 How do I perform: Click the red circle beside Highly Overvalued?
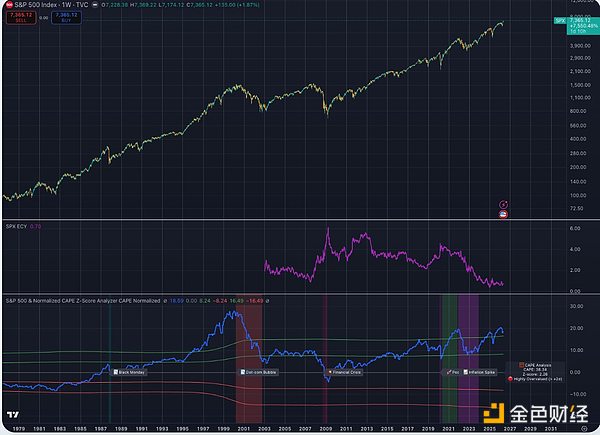tap(510, 379)
